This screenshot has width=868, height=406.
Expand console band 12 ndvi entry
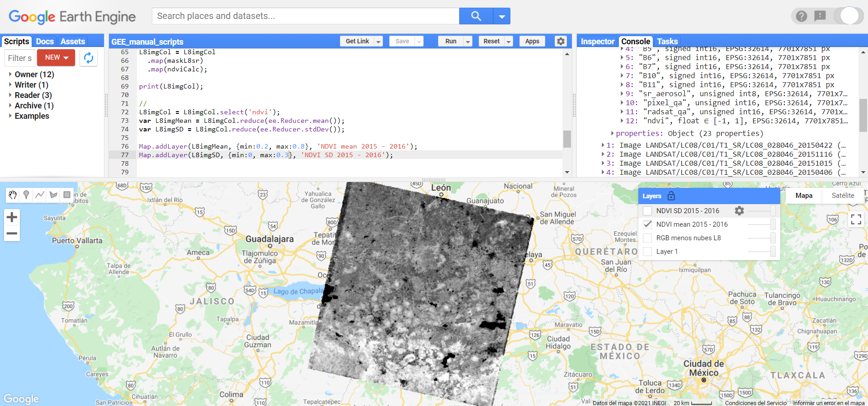tap(622, 121)
